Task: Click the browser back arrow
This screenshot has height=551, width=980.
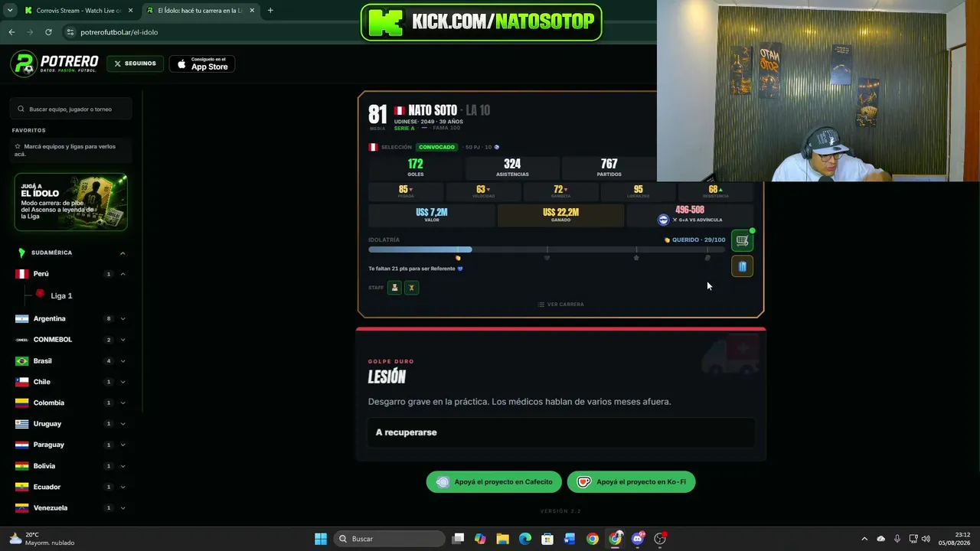Action: [x=11, y=32]
